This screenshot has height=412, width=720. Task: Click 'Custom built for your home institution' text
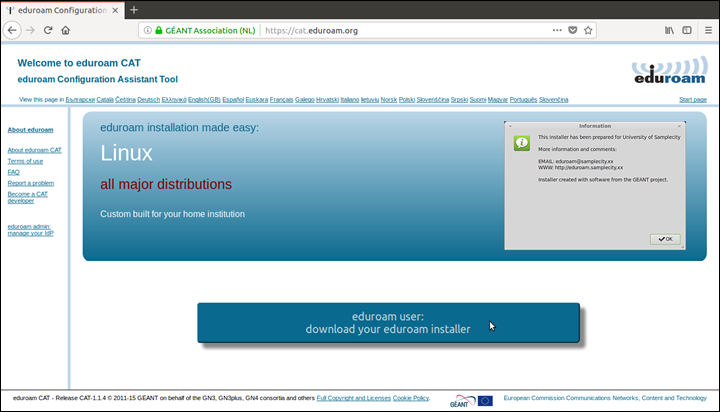(x=172, y=214)
